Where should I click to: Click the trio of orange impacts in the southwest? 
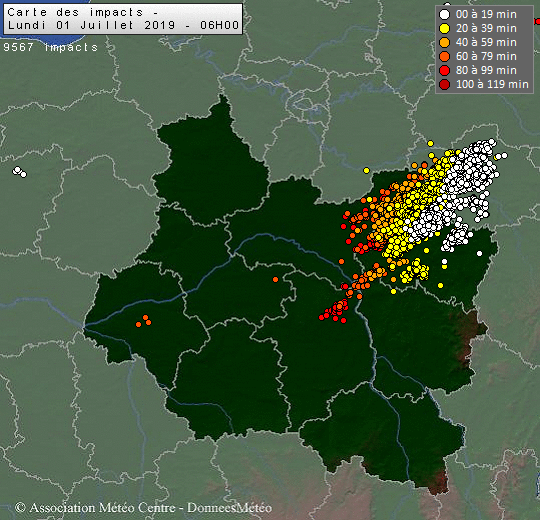(144, 321)
